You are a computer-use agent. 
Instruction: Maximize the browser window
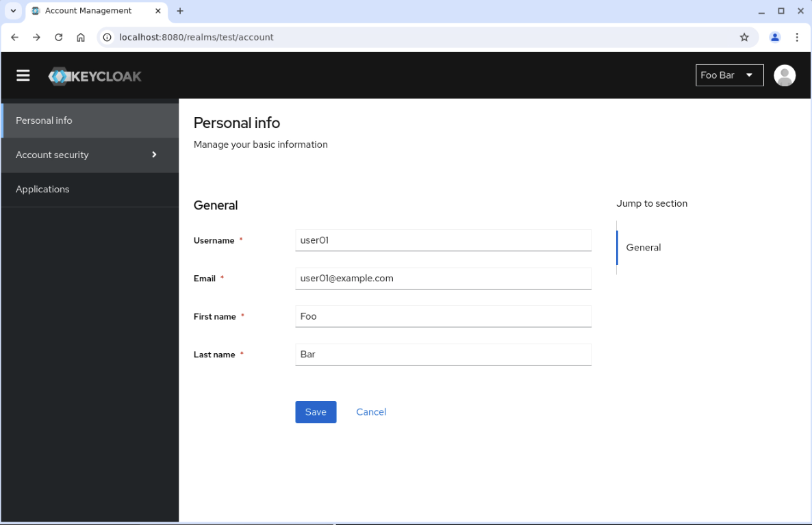(781, 11)
